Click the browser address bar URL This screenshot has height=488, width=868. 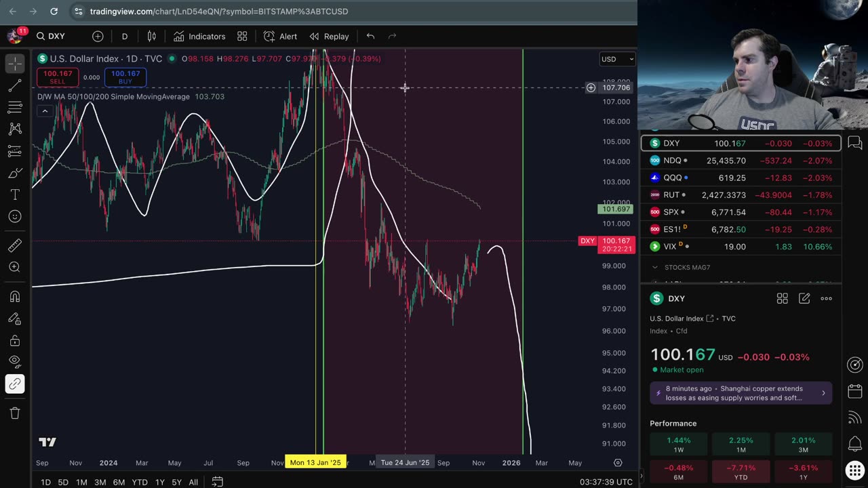(219, 12)
